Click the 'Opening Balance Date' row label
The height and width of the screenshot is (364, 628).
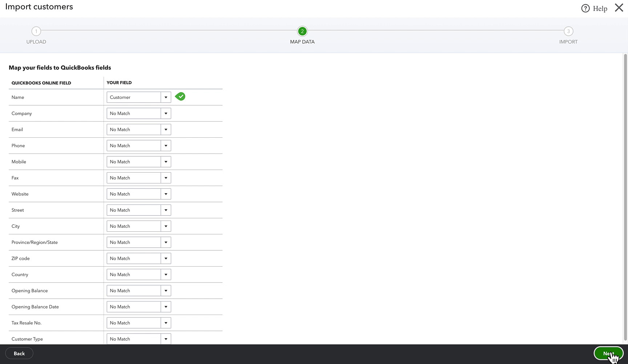(35, 307)
